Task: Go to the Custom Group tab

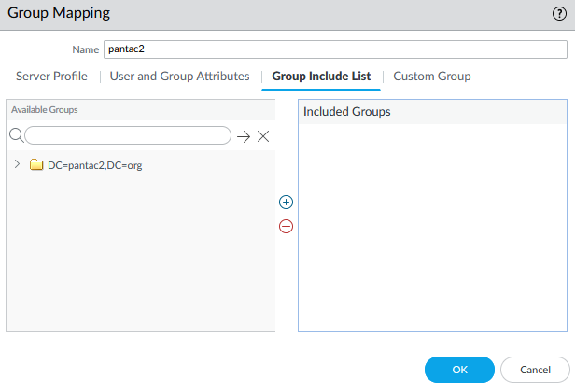Action: pos(432,76)
